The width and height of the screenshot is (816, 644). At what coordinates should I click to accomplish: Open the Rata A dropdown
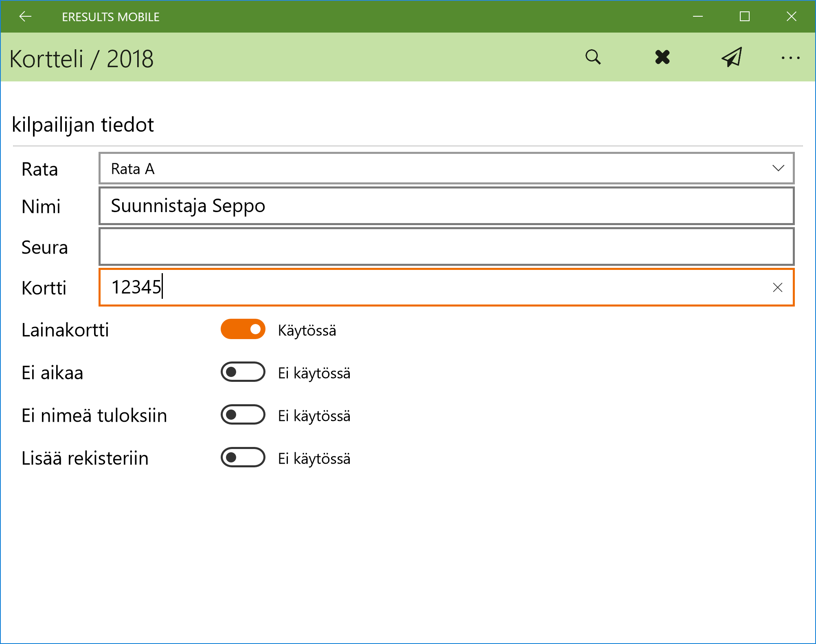[407, 169]
